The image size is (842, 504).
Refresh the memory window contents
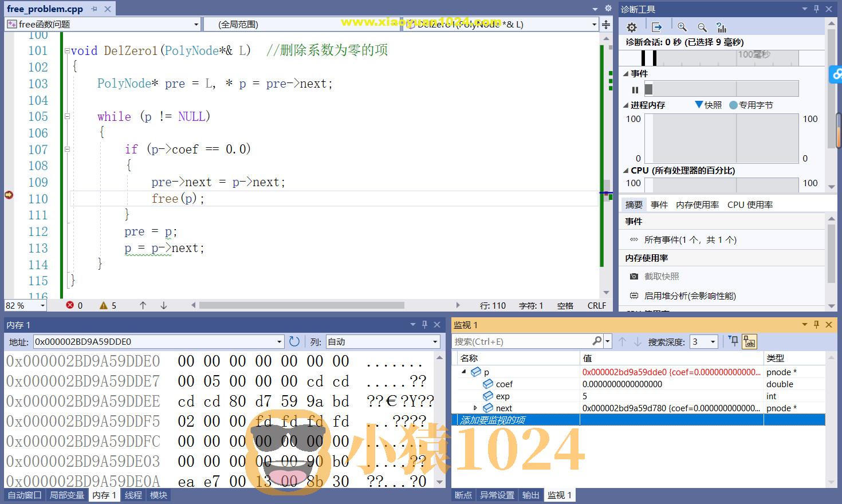(x=294, y=341)
